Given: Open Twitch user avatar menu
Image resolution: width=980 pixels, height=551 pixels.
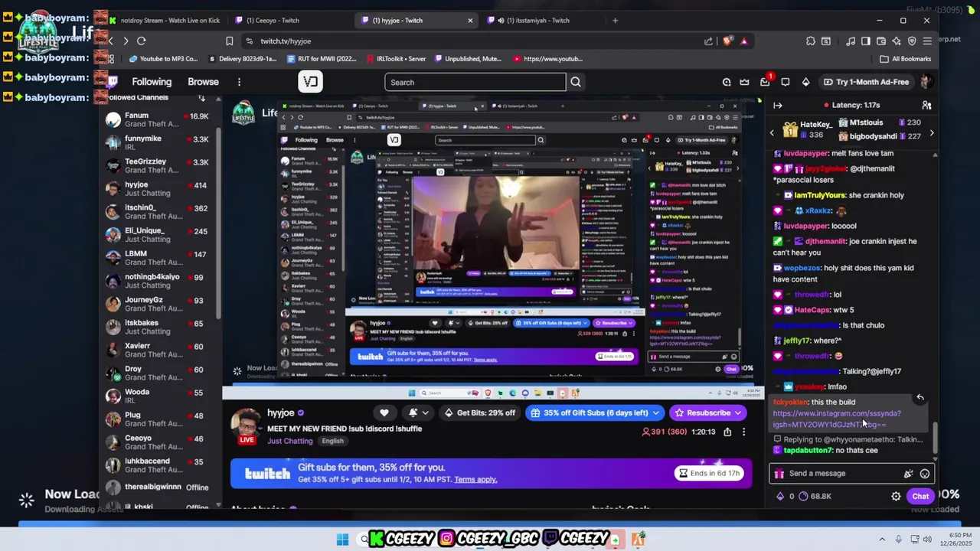Looking at the screenshot, I should (x=926, y=82).
